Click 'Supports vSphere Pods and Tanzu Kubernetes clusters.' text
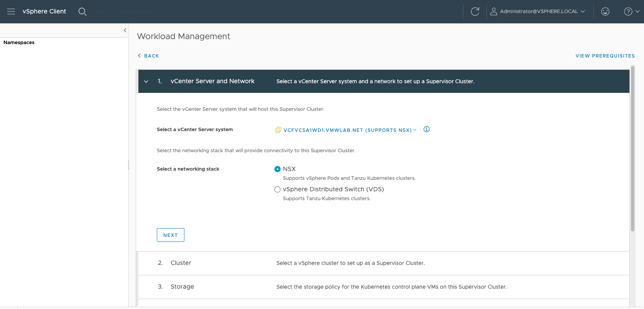 (349, 178)
